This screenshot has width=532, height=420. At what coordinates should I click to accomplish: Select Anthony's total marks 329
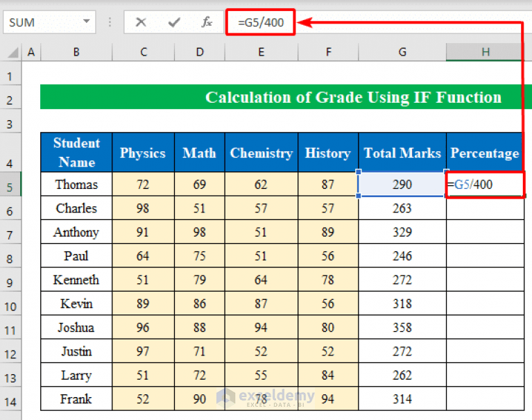(x=402, y=232)
